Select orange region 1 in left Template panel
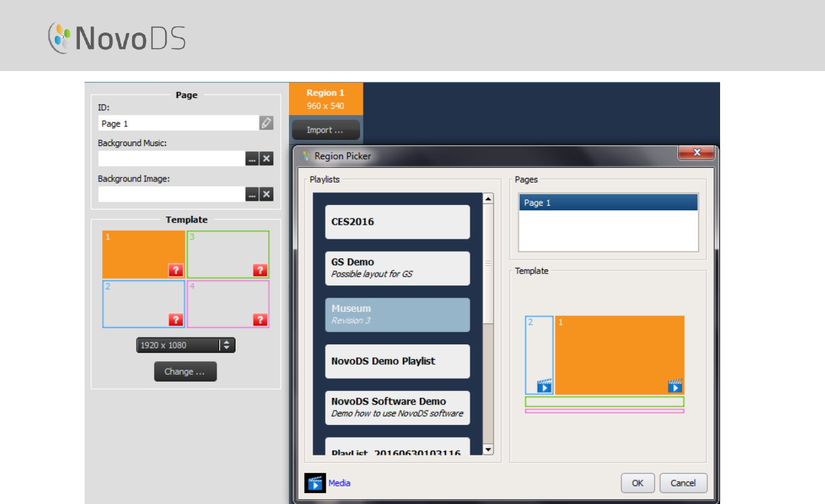 [x=143, y=254]
